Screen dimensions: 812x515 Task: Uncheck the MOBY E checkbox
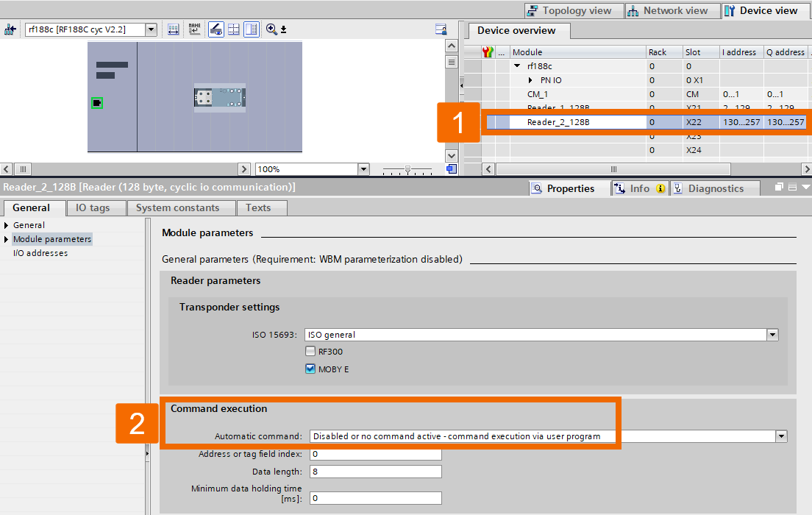[310, 369]
